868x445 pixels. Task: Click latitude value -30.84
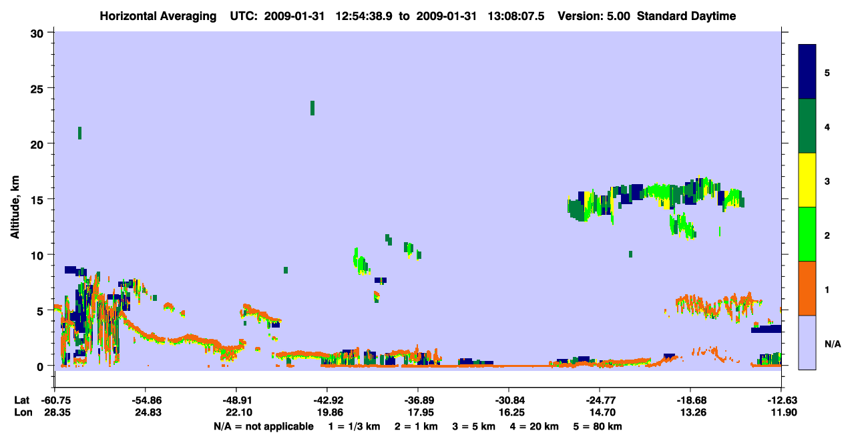point(509,400)
